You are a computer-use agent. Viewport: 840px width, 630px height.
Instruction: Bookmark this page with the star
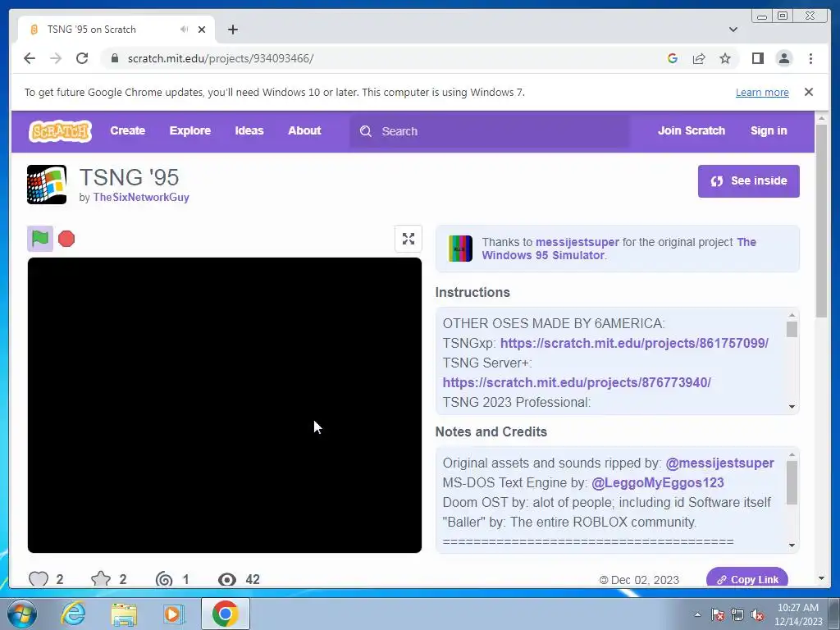(725, 58)
